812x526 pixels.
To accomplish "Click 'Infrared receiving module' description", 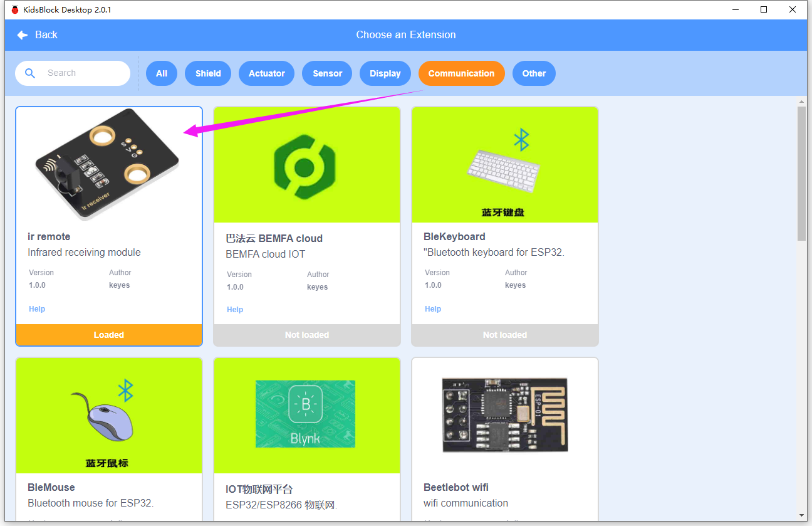I will [x=84, y=253].
